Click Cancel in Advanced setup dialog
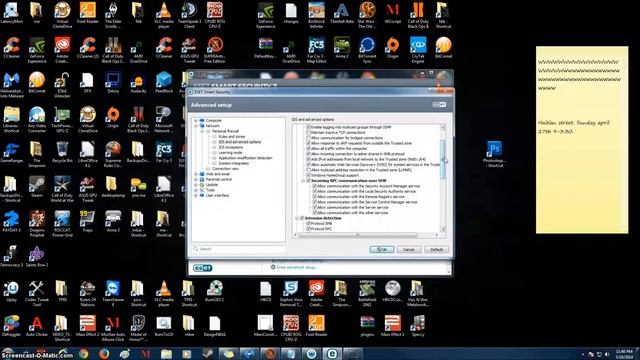This screenshot has height=360, width=640. point(409,249)
